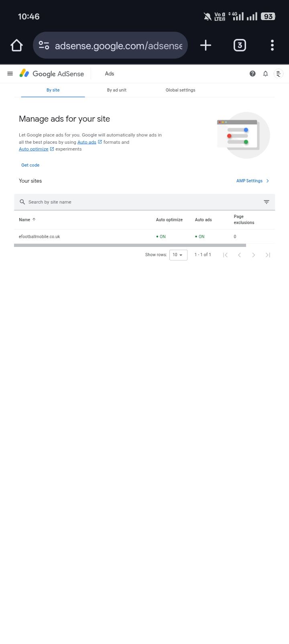
Task: Click the Search by site name field
Action: [x=140, y=202]
